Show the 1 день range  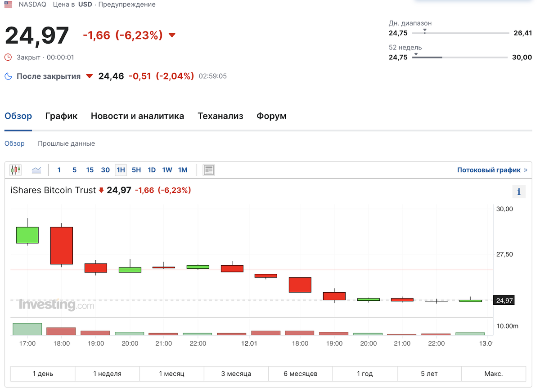43,374
